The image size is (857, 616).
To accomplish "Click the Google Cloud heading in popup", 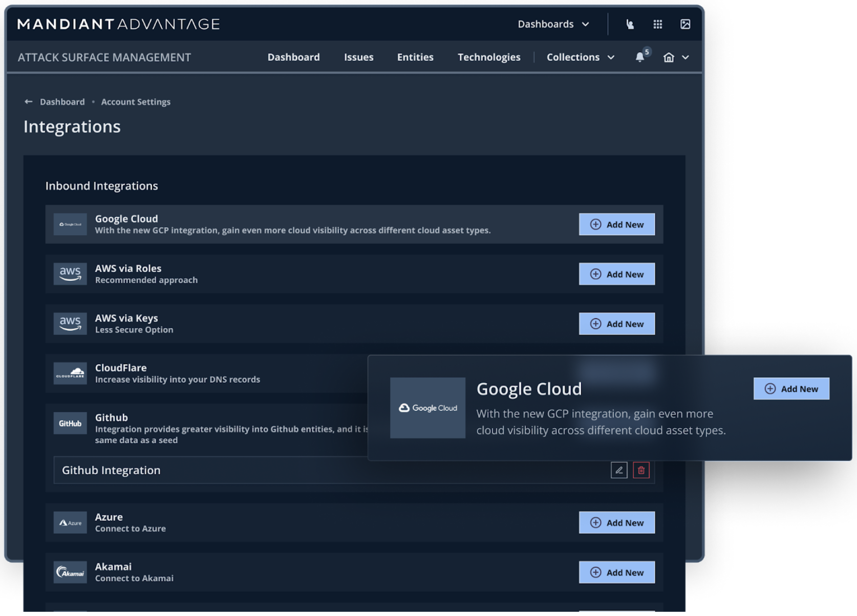I will click(529, 389).
